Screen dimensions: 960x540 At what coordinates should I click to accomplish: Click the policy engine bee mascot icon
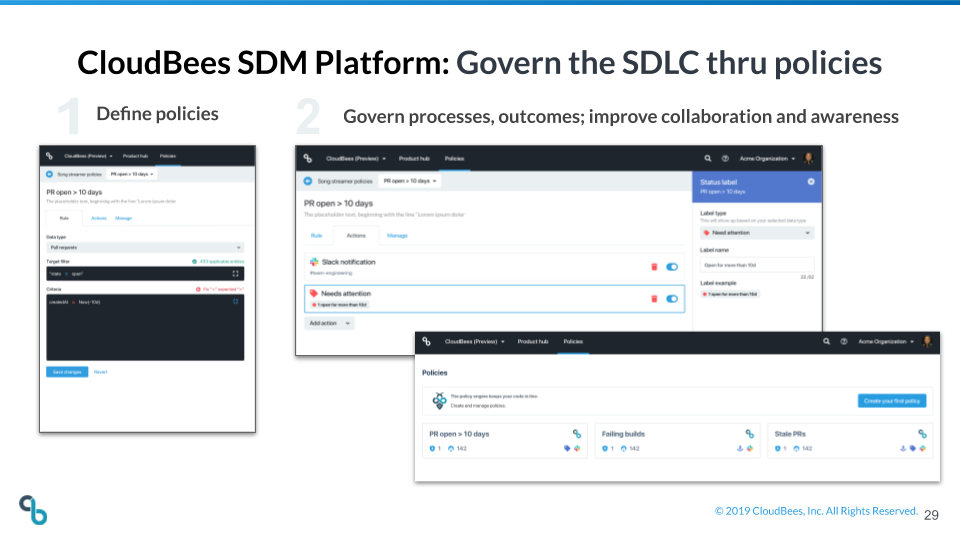coord(439,401)
